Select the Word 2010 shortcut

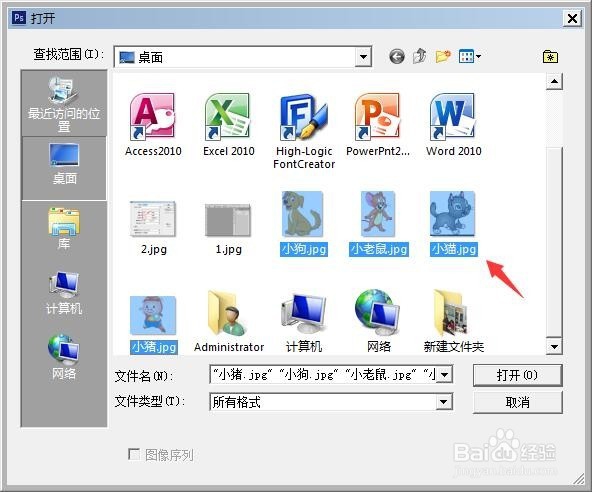pos(453,125)
